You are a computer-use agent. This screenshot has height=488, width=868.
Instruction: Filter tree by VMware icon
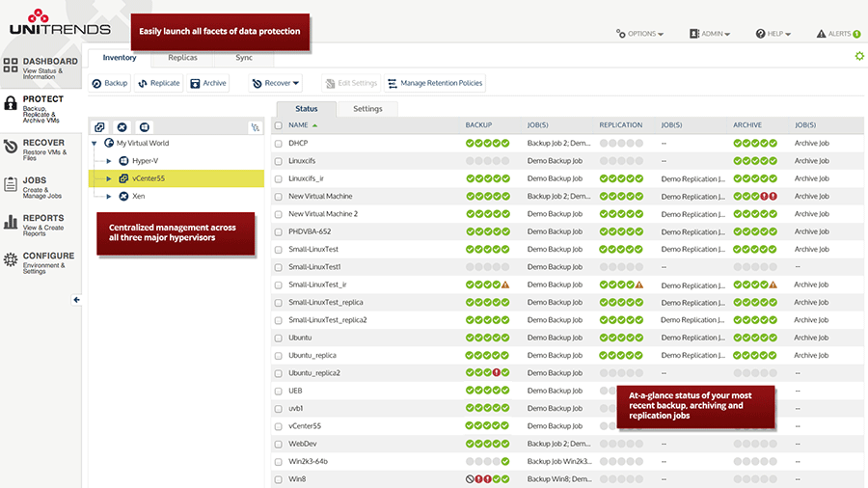(x=99, y=127)
